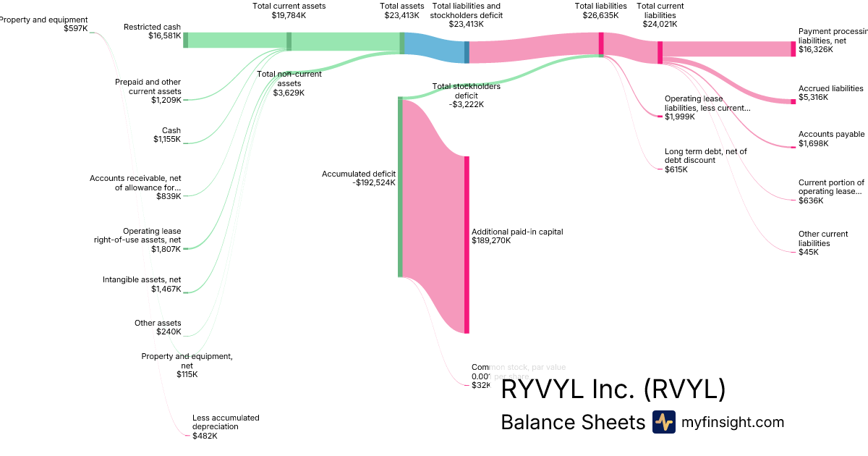Select the Additional paid-in capital pink bar
868x456 pixels.
coord(467,245)
